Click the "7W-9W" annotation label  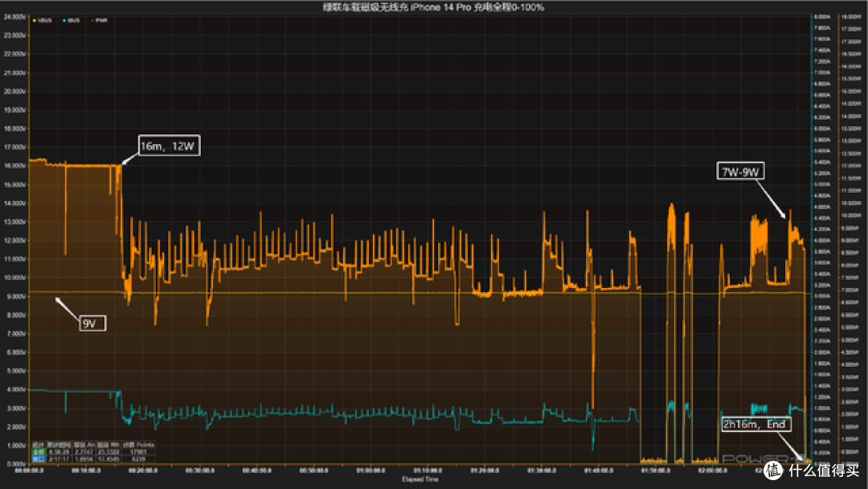[741, 171]
